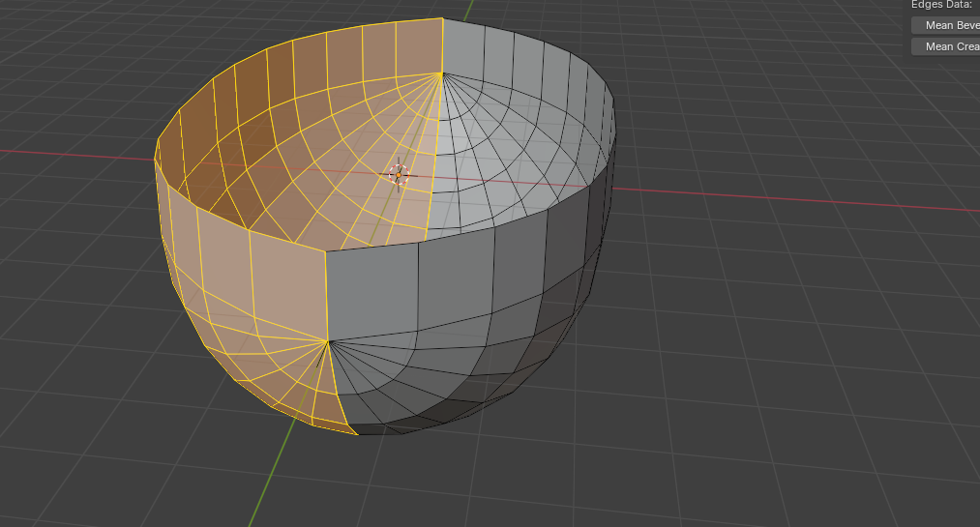Click the 3D cursor inside the bowl
The height and width of the screenshot is (527, 980).
[399, 175]
